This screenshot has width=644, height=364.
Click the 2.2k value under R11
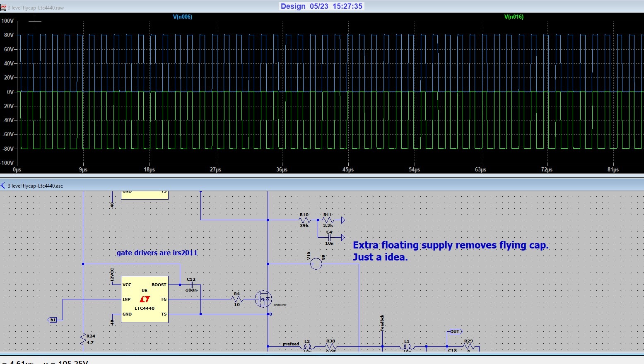[328, 226]
